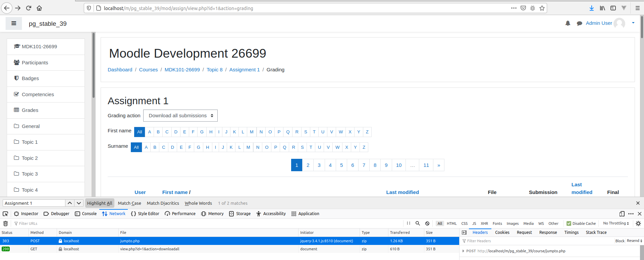Open the Topic 8 breadcrumb link
644x260 pixels.
click(x=214, y=70)
